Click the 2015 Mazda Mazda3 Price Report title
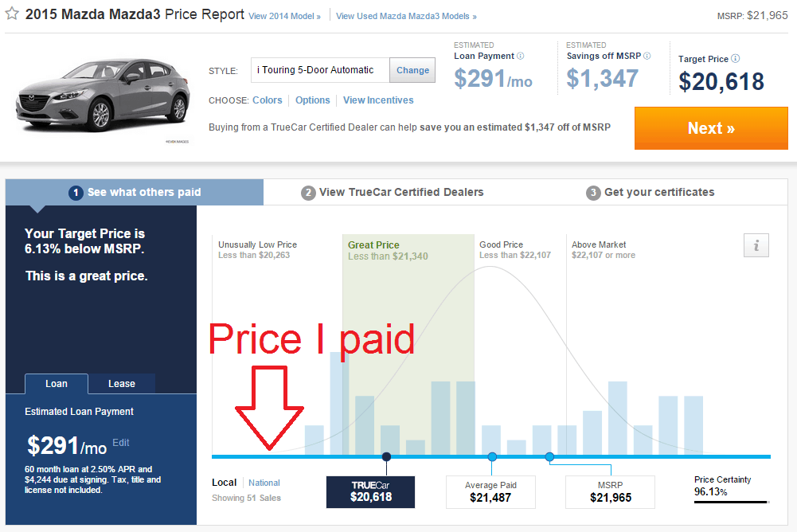797x532 pixels. pos(135,14)
